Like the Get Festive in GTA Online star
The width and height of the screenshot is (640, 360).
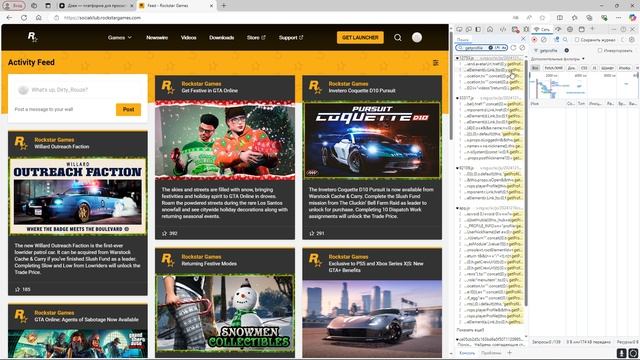point(164,233)
